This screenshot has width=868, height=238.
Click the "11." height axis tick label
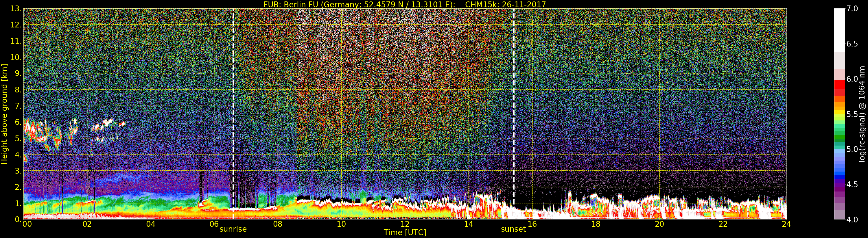[x=16, y=41]
